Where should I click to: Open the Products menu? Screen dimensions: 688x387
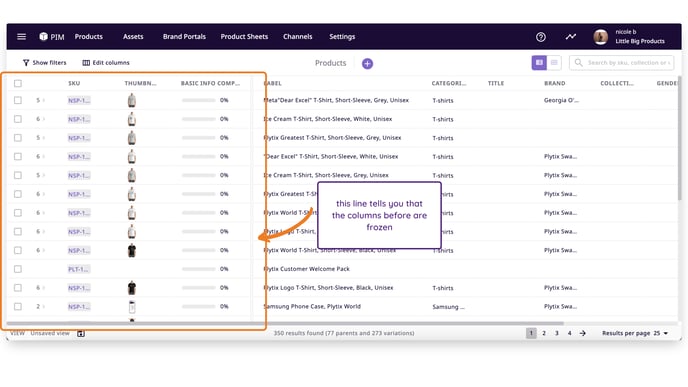coord(89,36)
